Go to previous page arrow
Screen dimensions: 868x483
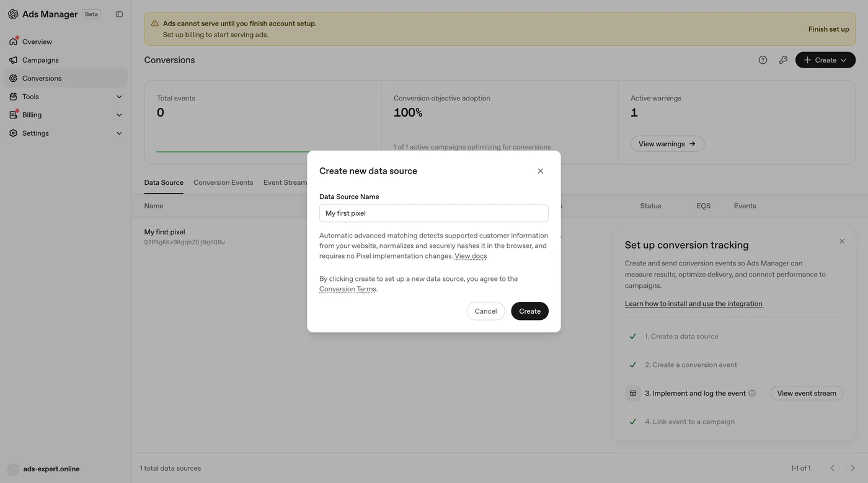(832, 468)
